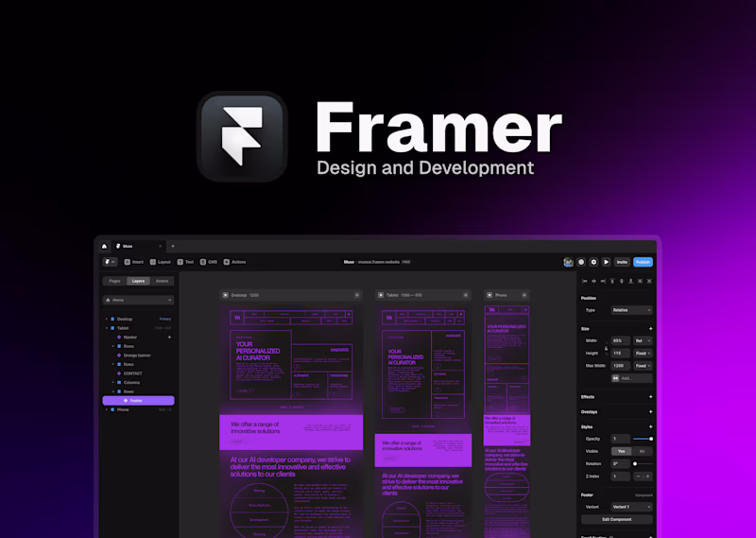The height and width of the screenshot is (538, 756).
Task: Expand the Desktop layer in the tree
Action: (x=107, y=319)
